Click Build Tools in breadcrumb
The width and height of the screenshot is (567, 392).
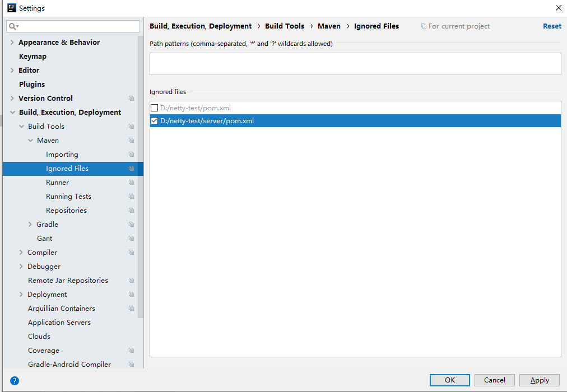[x=285, y=26]
